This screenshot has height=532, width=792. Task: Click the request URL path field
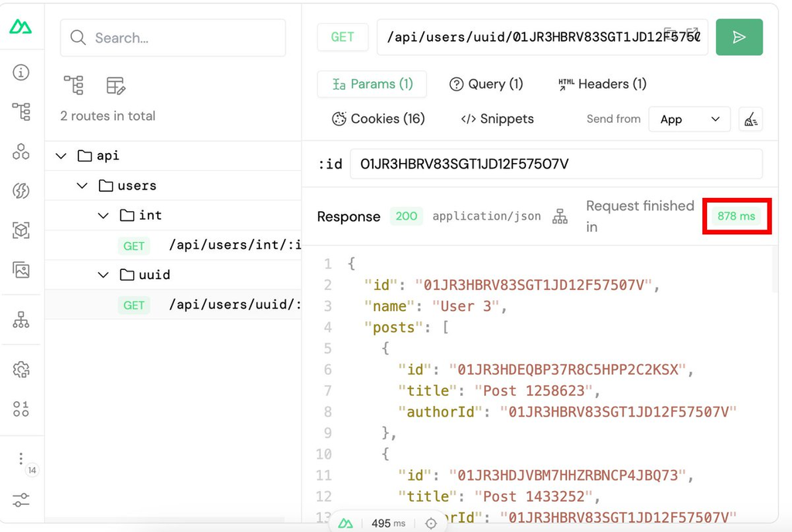pos(542,37)
